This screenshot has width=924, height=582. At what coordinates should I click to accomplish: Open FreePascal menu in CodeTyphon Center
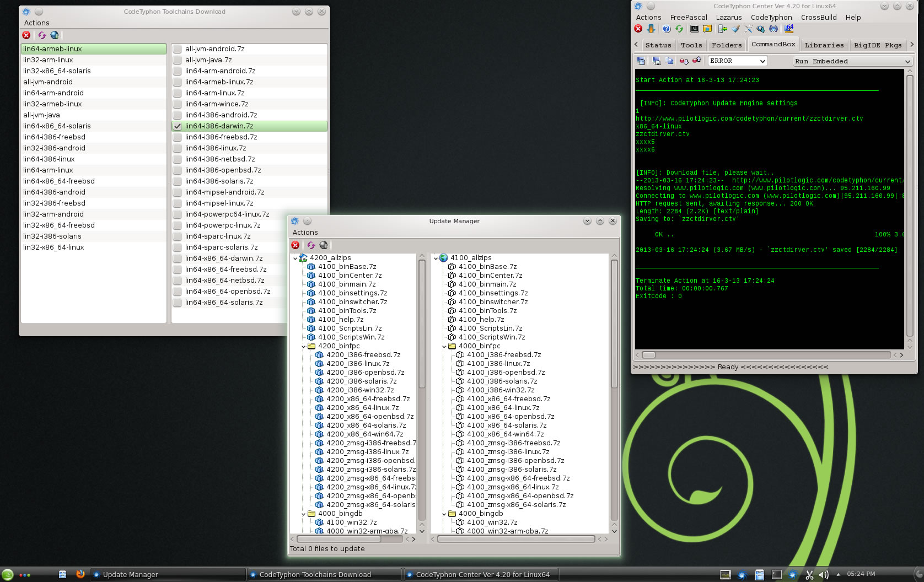pyautogui.click(x=689, y=18)
